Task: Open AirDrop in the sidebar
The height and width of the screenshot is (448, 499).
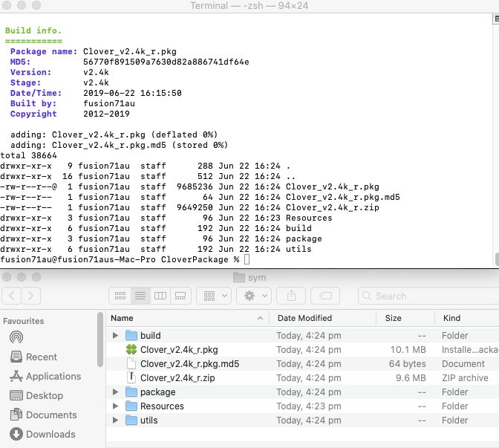Action: point(16,337)
